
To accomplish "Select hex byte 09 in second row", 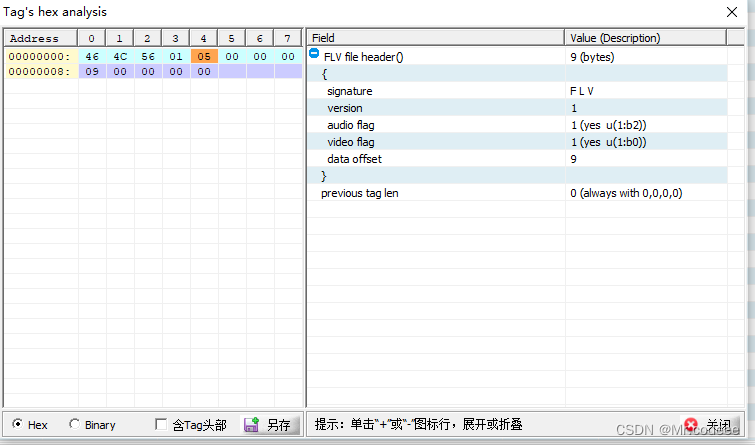I will tap(92, 71).
